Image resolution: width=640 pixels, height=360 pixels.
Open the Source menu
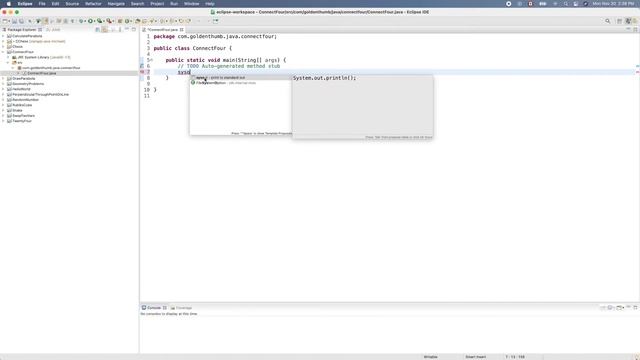pos(72,4)
